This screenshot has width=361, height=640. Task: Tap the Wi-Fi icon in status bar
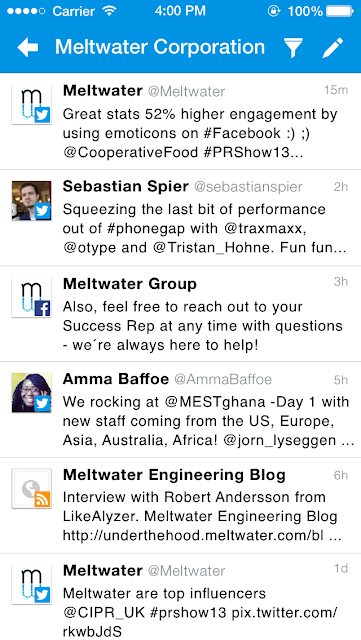(x=109, y=11)
